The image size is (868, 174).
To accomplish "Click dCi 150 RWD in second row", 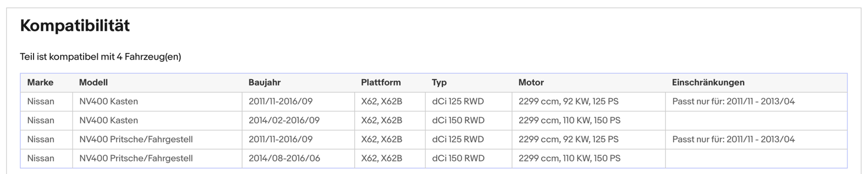I will tap(458, 120).
